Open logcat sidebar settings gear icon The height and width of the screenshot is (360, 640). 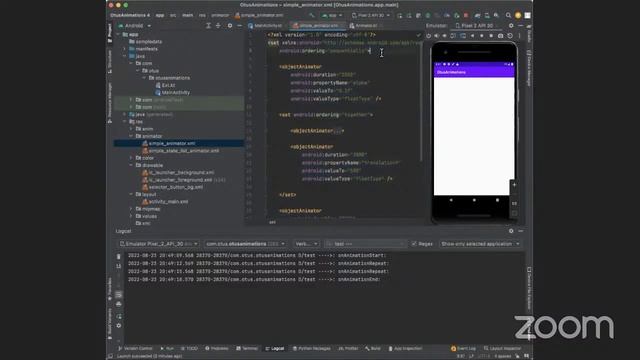119,325
